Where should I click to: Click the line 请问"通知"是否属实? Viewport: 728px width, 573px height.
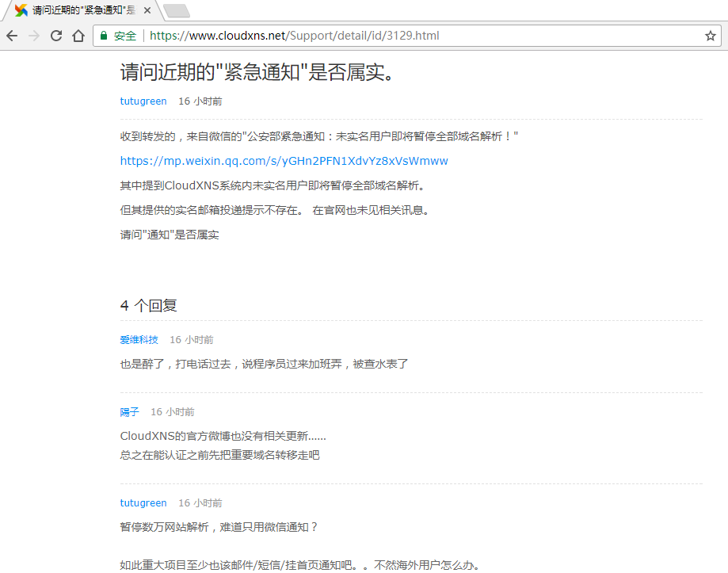170,235
